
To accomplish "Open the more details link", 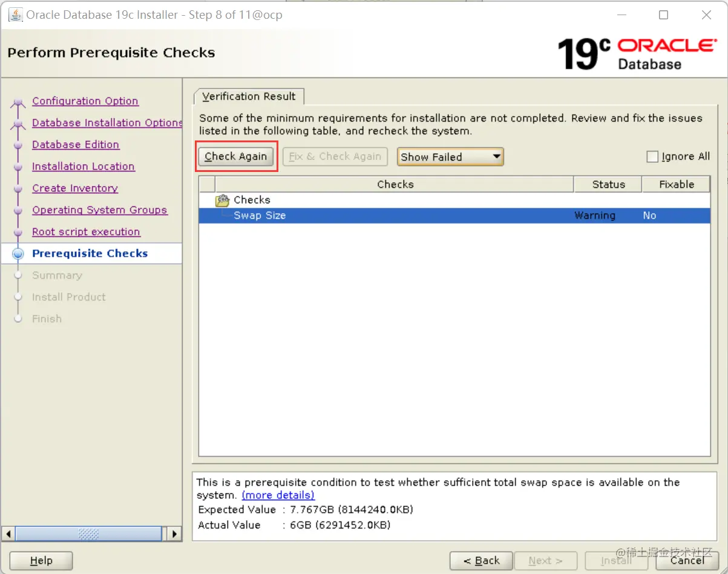I will click(278, 495).
